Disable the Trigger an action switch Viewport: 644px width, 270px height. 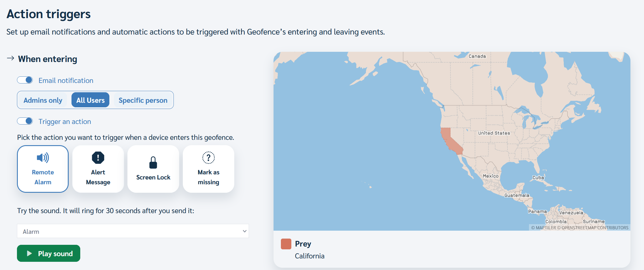point(25,121)
